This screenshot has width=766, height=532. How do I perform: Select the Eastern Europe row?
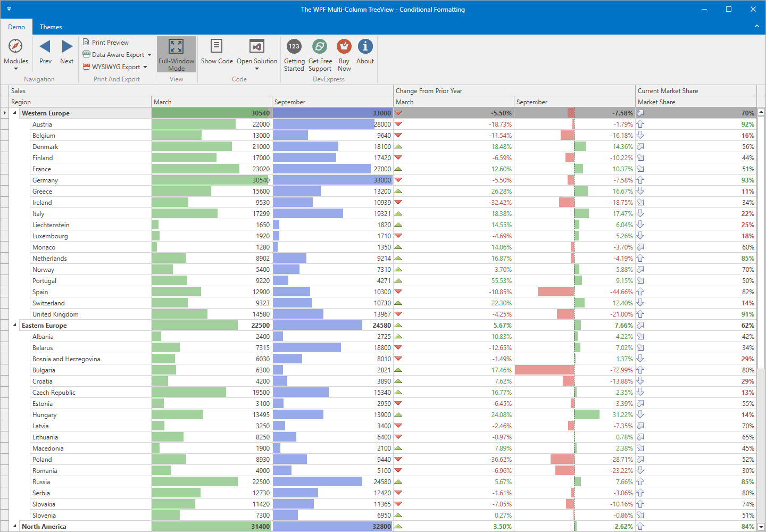tap(80, 325)
